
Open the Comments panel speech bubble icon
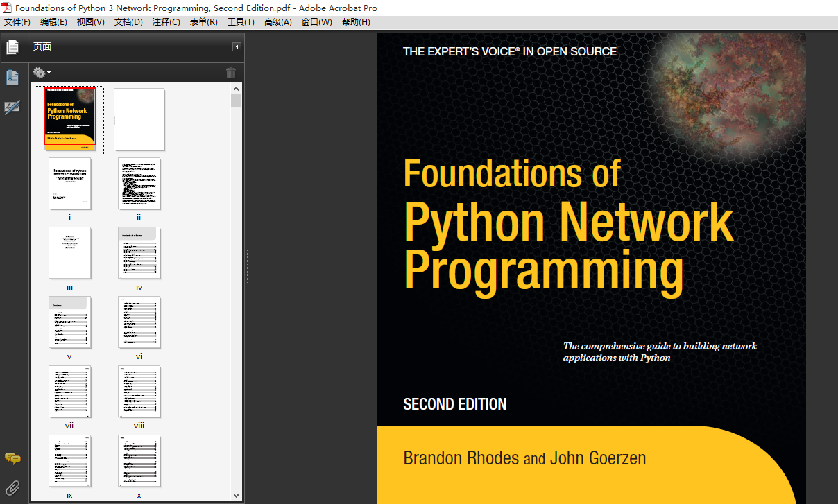coord(12,458)
